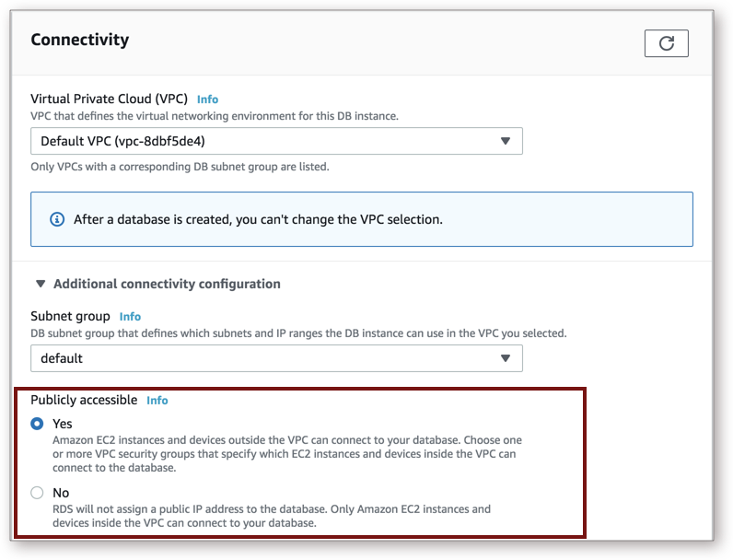Click the VPC selection info banner
The width and height of the screenshot is (733, 560).
tap(362, 219)
